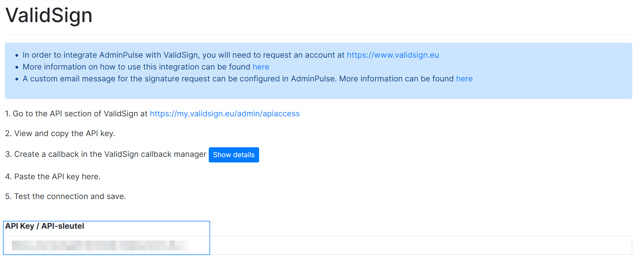The image size is (644, 259).
Task: Focus the API Key / API-sleutel input field
Action: [318, 245]
